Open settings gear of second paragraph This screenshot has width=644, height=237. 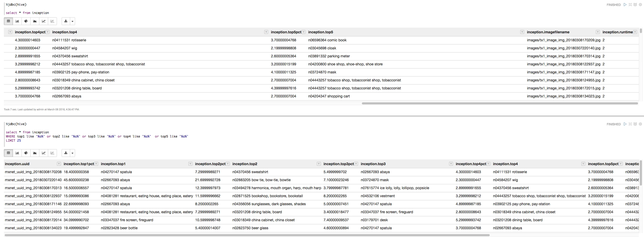point(640,124)
